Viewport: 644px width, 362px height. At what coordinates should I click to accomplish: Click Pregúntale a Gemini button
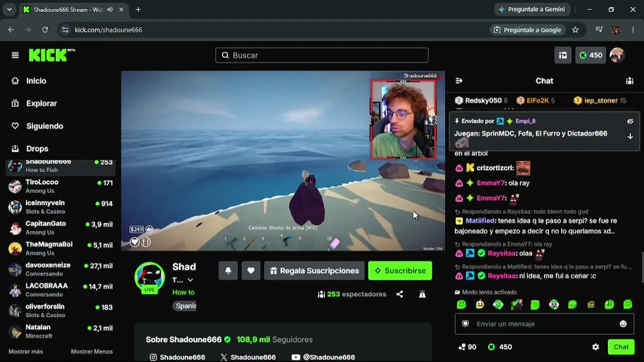(532, 10)
